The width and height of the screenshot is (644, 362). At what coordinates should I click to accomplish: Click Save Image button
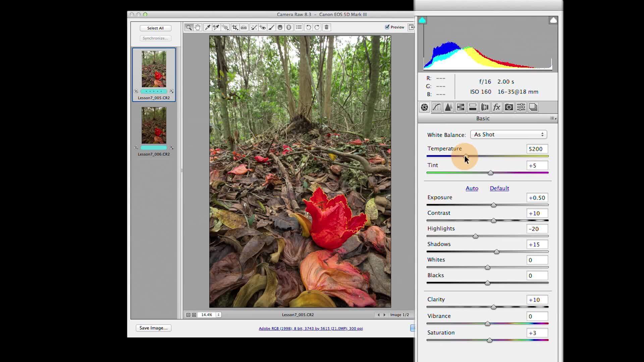click(x=154, y=328)
